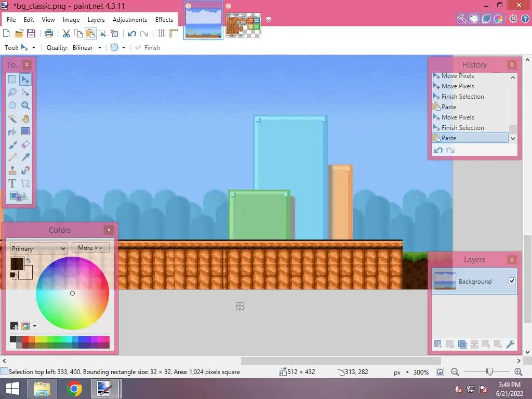Select the Text tool

pos(12,183)
